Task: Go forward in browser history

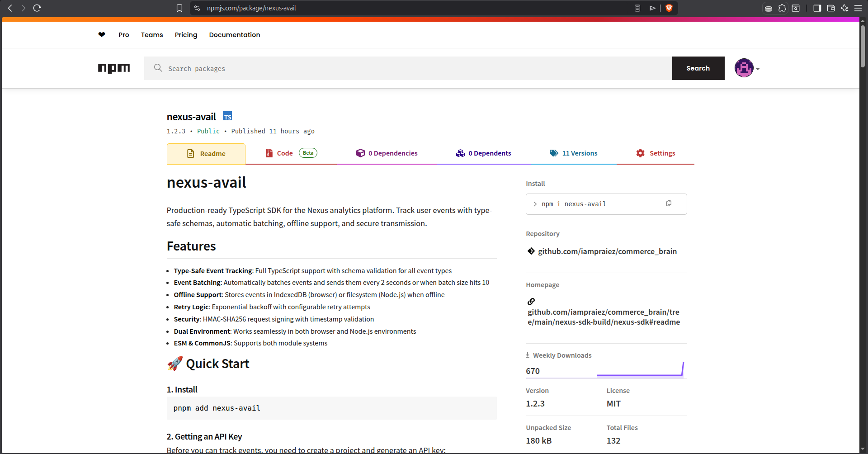Action: (23, 8)
